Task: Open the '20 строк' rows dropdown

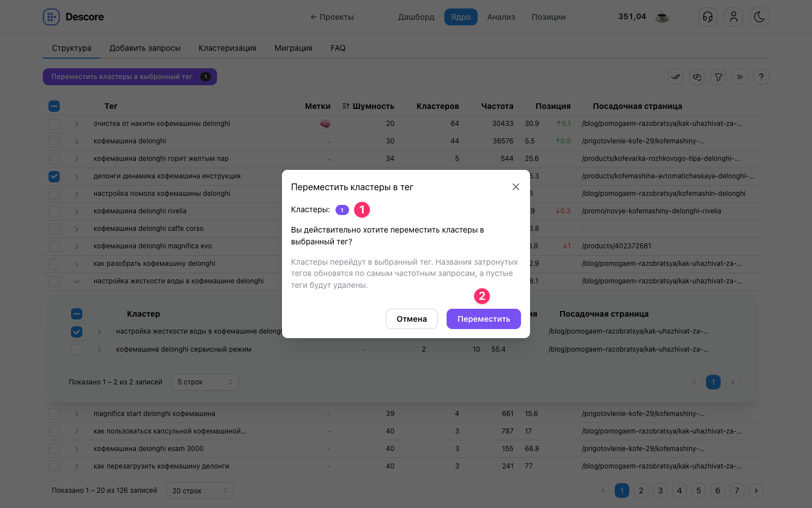Action: click(200, 491)
